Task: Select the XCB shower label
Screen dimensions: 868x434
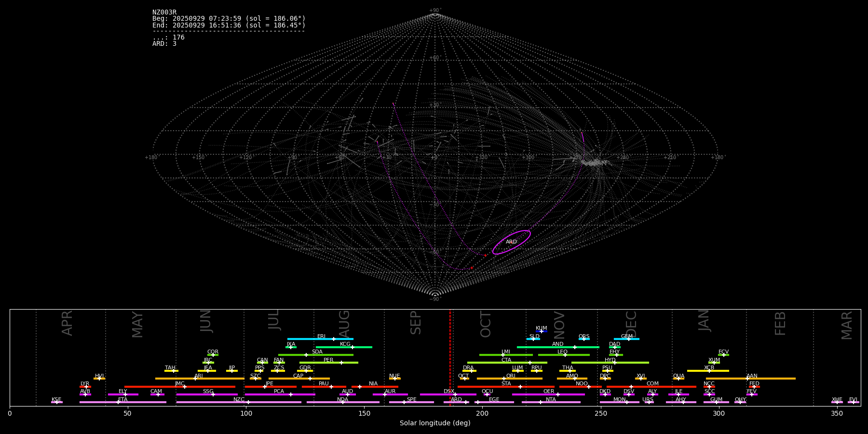Action: pos(709,368)
